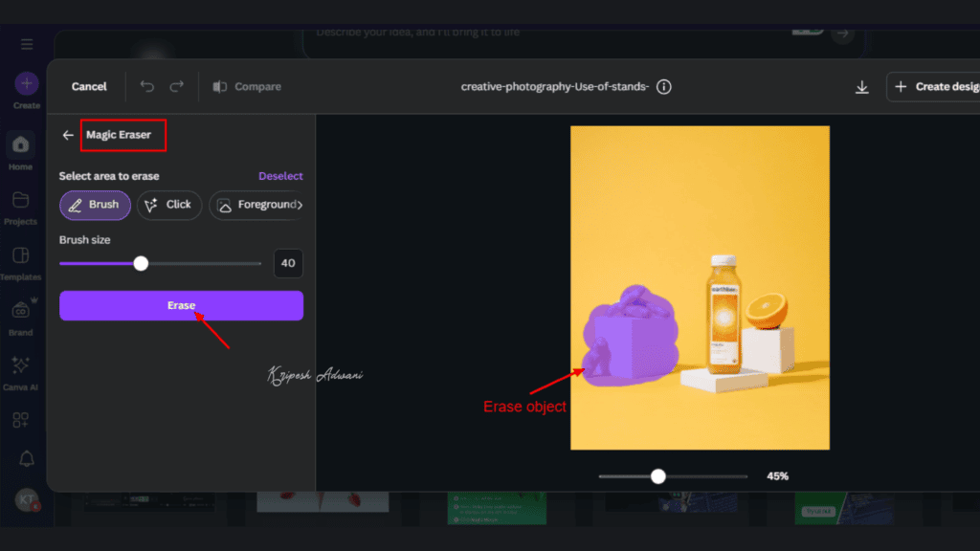980x551 pixels.
Task: Switch to the Brush erase mode
Action: click(x=95, y=205)
